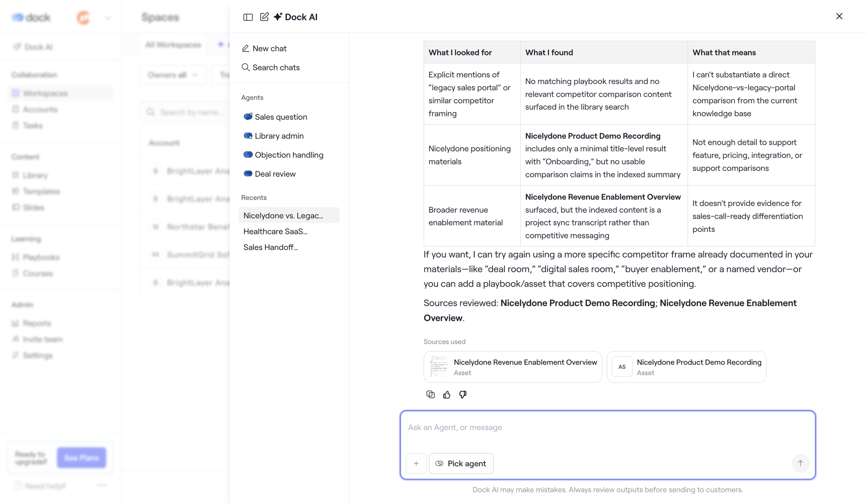Image resolution: width=867 pixels, height=504 pixels.
Task: Select the Sales question agent
Action: point(276,117)
